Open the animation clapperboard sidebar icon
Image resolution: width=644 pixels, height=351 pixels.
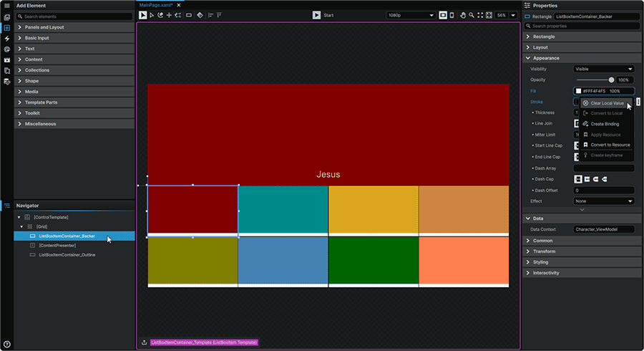point(6,60)
